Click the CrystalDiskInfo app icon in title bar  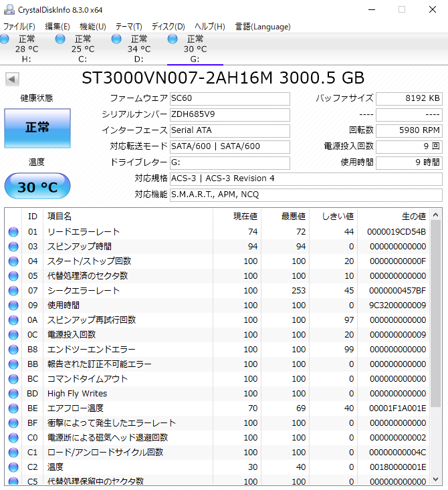pos(9,9)
